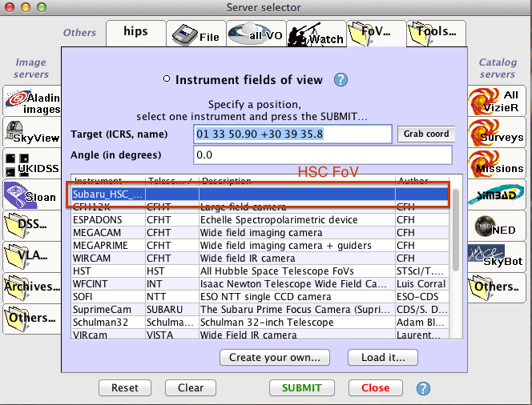This screenshot has width=532, height=405.
Task: Open help next to Instrument fields of view
Action: [341, 79]
